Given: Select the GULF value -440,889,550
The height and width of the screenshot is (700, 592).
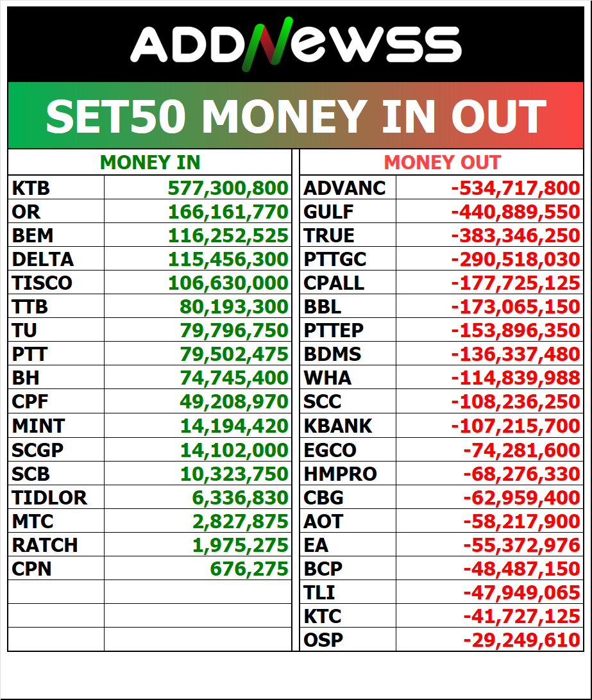Looking at the screenshot, I should (x=516, y=212).
